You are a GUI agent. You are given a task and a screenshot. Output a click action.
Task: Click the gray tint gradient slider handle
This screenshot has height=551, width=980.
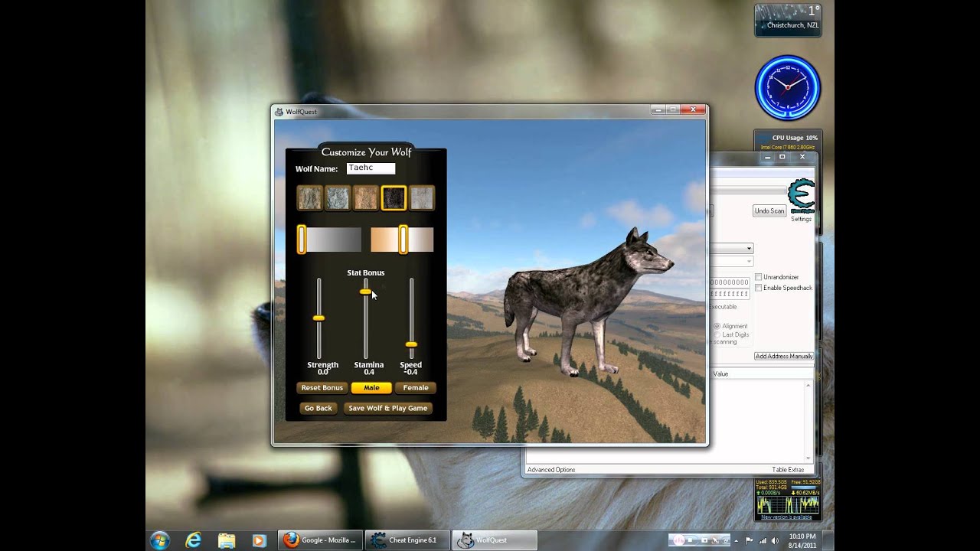[x=302, y=240]
